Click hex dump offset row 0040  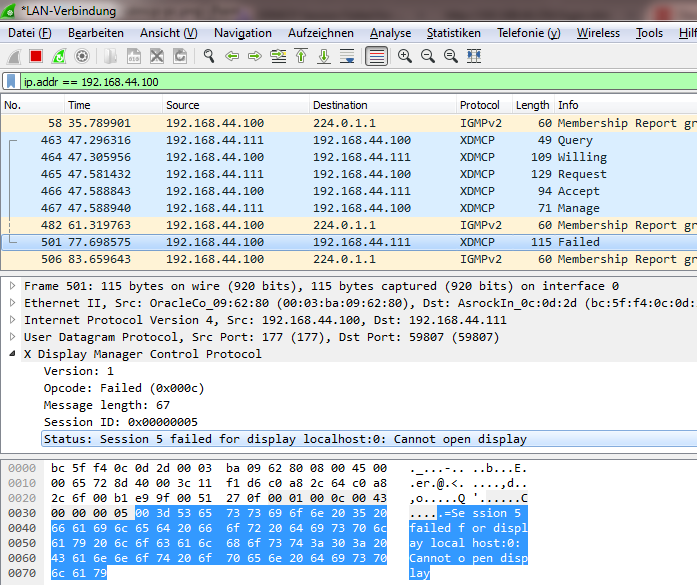pos(22,528)
